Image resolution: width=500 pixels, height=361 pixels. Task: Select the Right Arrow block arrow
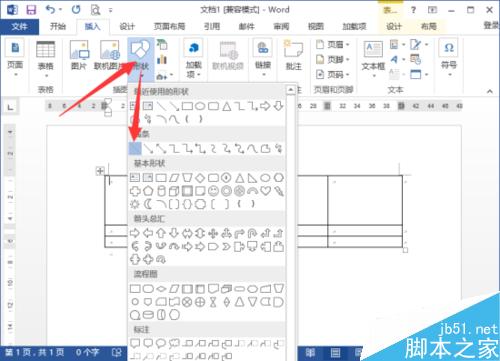(x=135, y=233)
